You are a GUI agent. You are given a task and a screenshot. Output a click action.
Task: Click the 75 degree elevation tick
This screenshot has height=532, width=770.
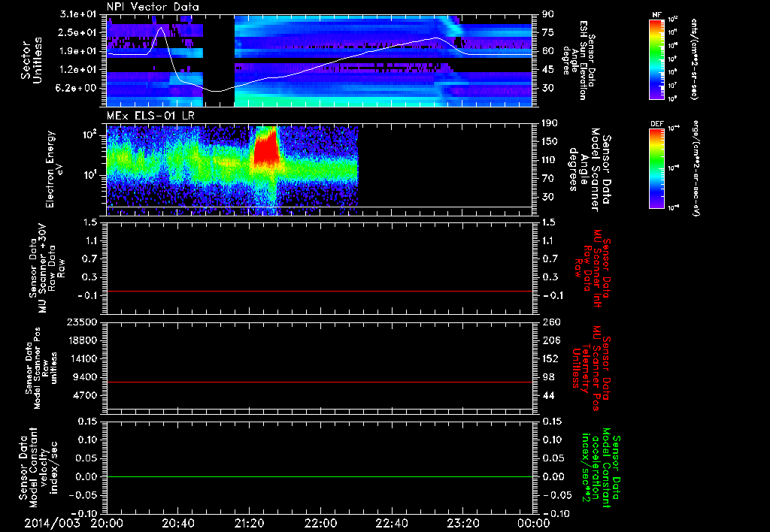547,32
